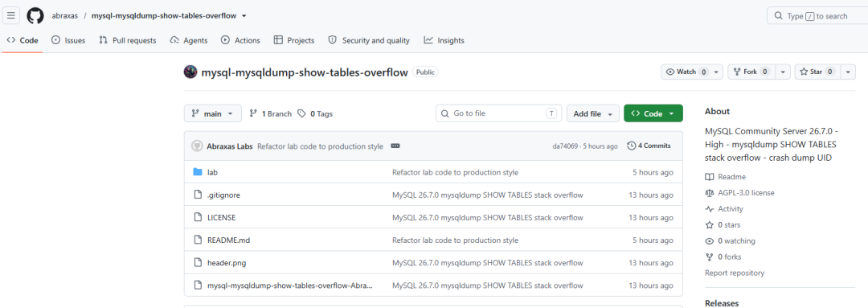The height and width of the screenshot is (308, 868).
Task: Click the file icon beside header.png
Action: point(198,263)
